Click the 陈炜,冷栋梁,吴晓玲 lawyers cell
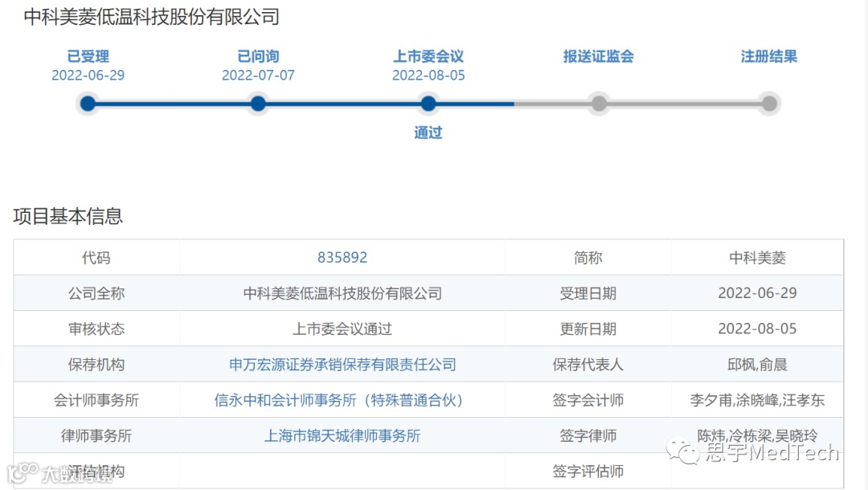Image resolution: width=868 pixels, height=490 pixels. click(x=757, y=436)
